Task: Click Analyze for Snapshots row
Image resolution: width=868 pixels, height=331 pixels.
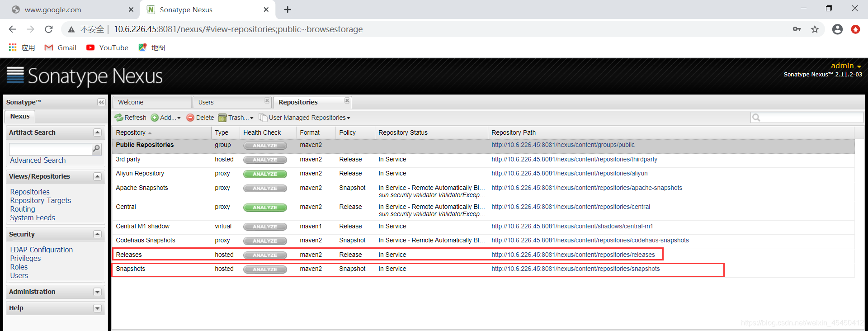Action: pyautogui.click(x=265, y=270)
